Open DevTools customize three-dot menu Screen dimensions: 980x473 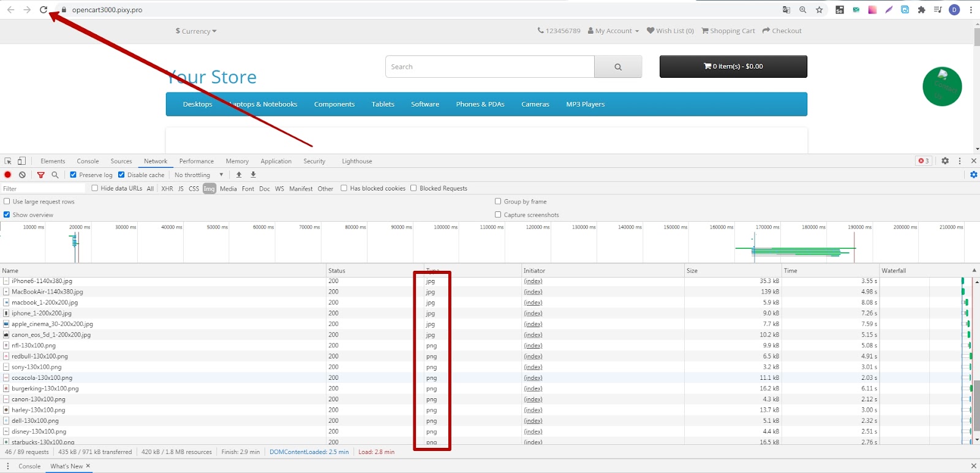960,161
